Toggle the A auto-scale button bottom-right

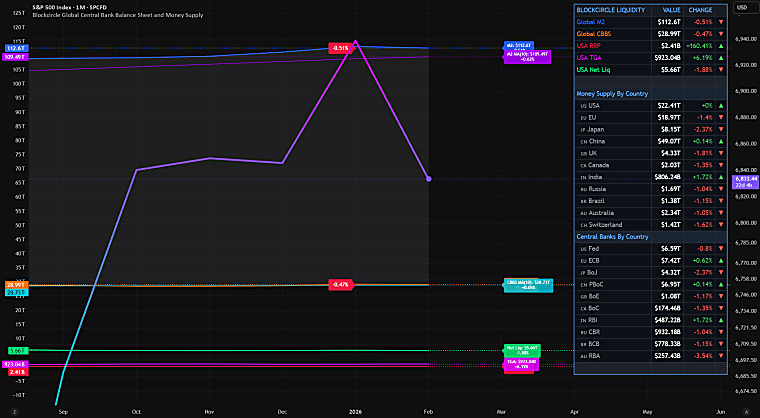746,412
